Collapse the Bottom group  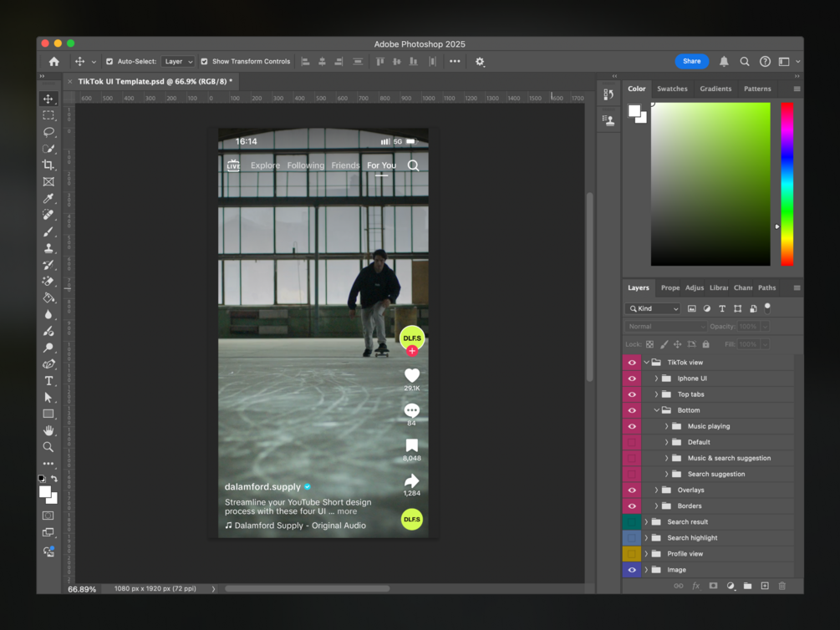(656, 410)
